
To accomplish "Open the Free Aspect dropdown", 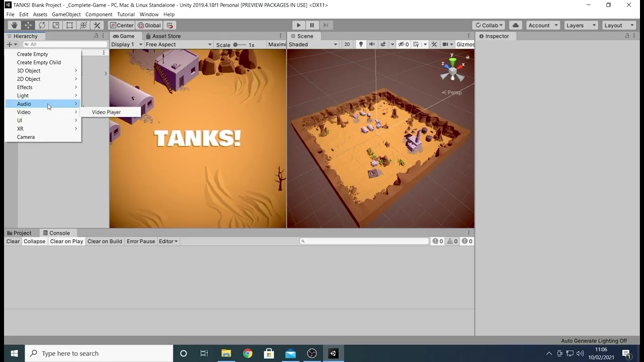I will (x=179, y=44).
